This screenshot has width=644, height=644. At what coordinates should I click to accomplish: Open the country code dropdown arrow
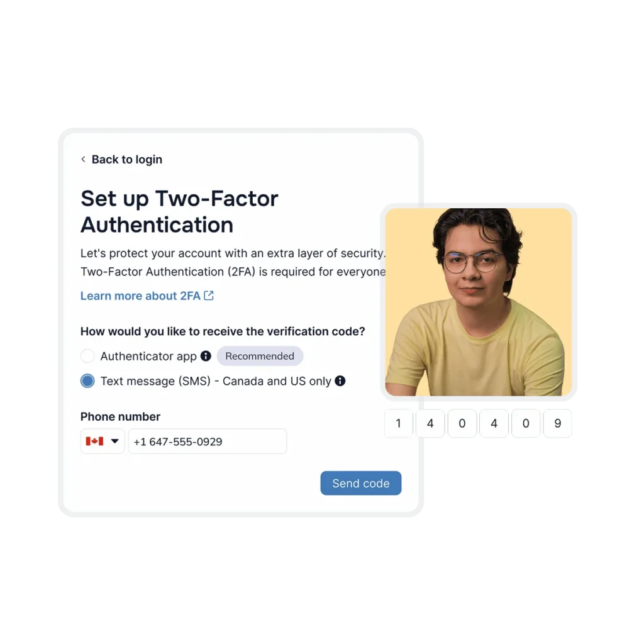[x=115, y=441]
